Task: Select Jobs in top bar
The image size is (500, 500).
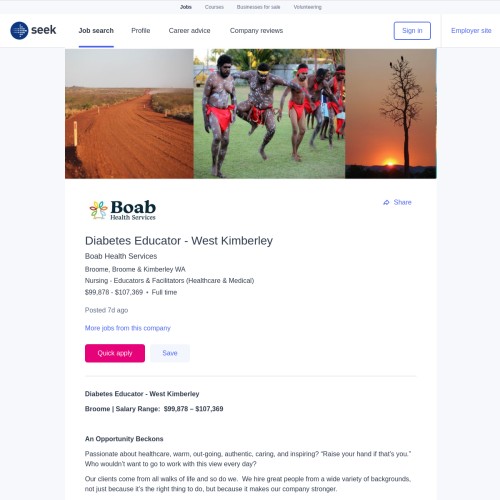Action: pos(186,7)
